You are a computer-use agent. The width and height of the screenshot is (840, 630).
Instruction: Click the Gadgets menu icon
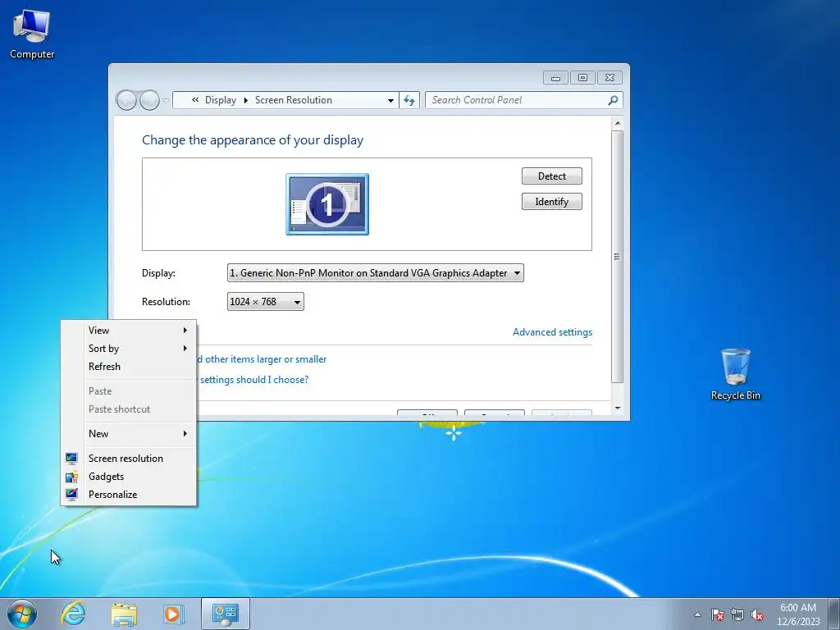(x=72, y=477)
